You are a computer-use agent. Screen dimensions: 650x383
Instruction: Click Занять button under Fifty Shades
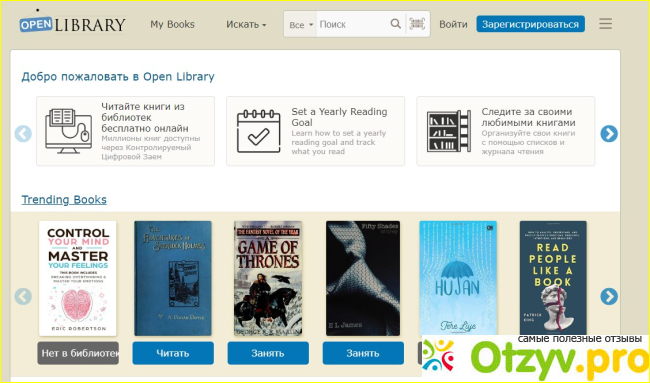click(x=363, y=353)
